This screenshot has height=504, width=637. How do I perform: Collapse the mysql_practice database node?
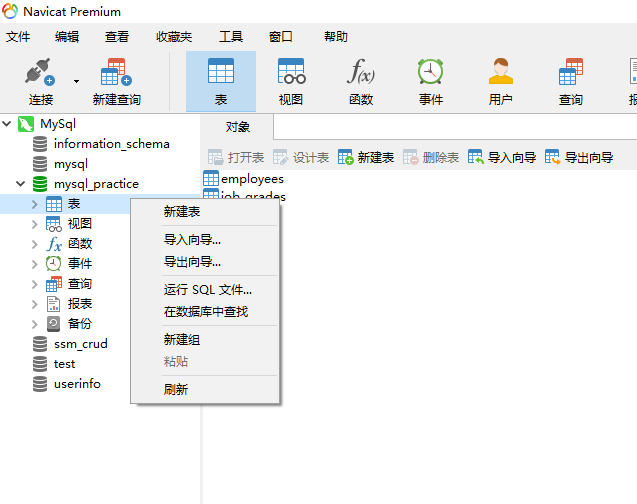click(20, 184)
